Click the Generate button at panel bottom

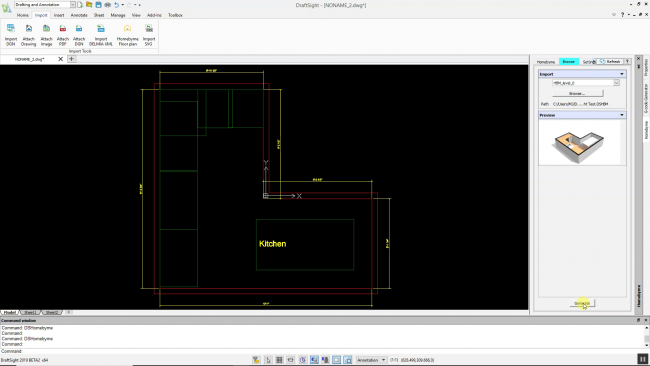point(582,303)
